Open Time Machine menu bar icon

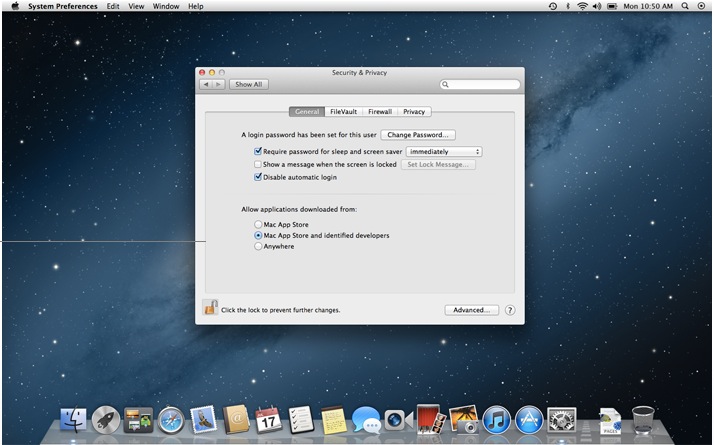(x=553, y=6)
